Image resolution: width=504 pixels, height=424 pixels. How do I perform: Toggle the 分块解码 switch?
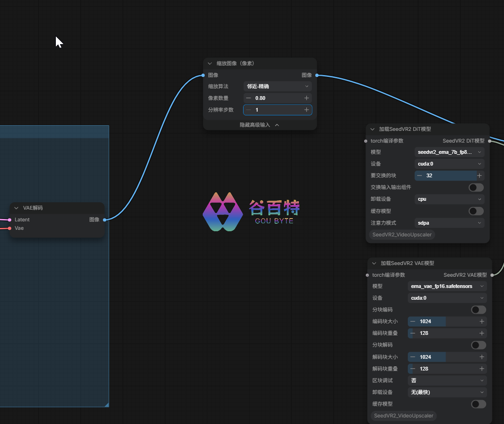478,345
